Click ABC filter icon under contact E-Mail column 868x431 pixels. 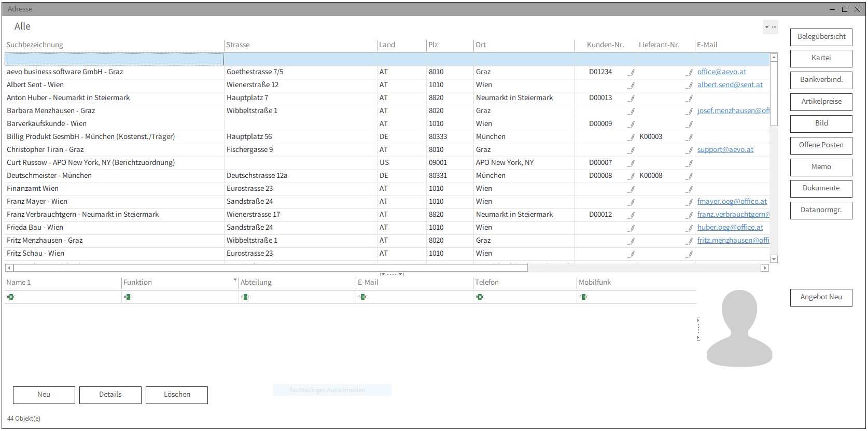[362, 297]
